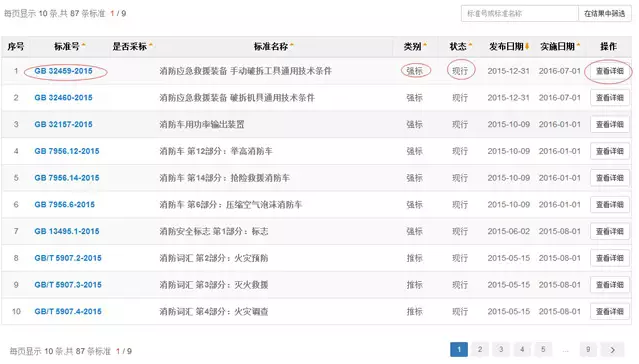Go to next page chevron
The height and width of the screenshot is (364, 639).
(x=613, y=350)
